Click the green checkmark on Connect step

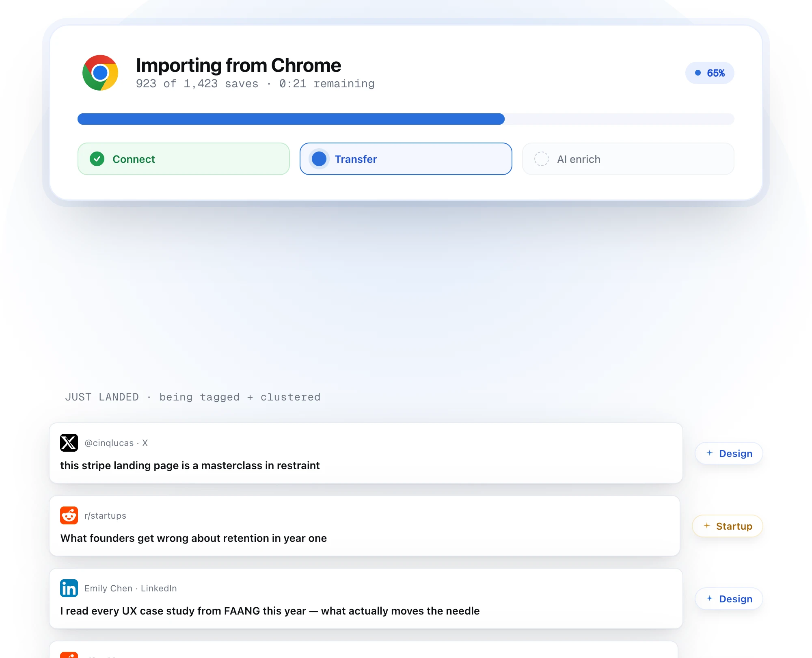pos(97,159)
